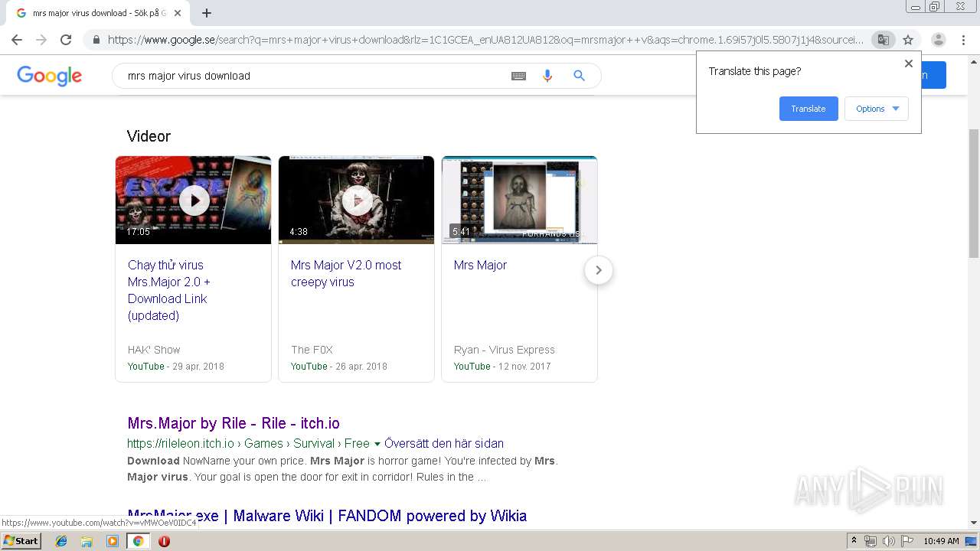This screenshot has width=980, height=551.
Task: Click The F0X channel name
Action: [312, 350]
